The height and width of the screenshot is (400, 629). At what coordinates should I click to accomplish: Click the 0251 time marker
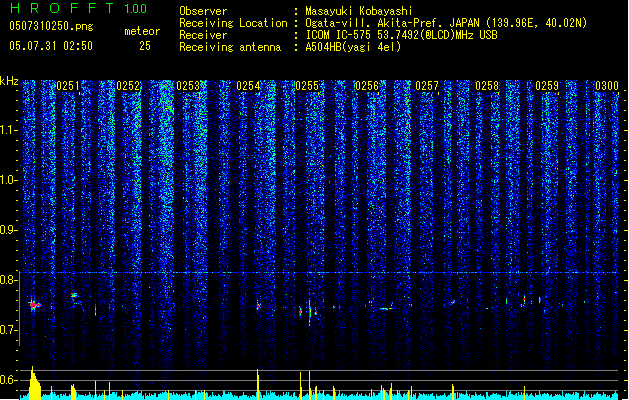pyautogui.click(x=68, y=86)
